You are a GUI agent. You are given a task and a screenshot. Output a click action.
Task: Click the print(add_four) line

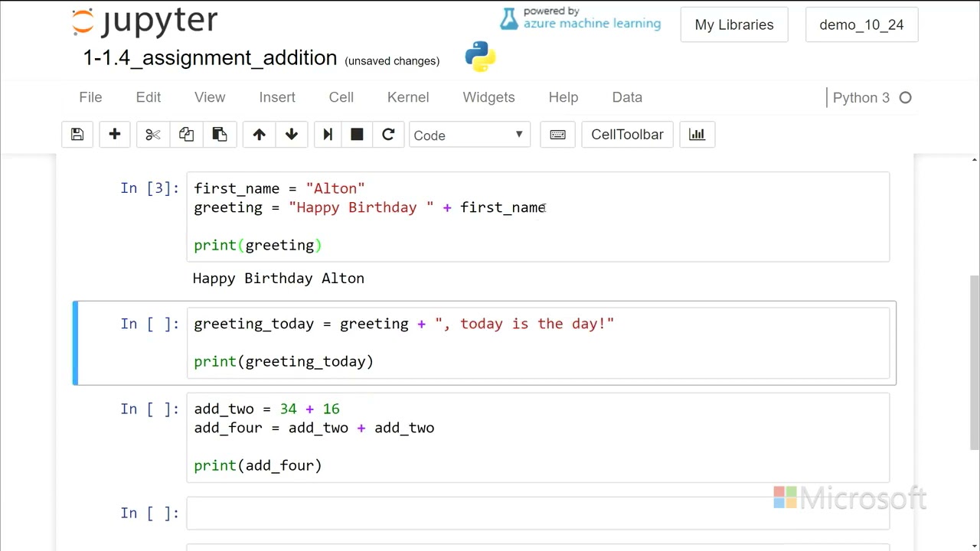click(258, 465)
